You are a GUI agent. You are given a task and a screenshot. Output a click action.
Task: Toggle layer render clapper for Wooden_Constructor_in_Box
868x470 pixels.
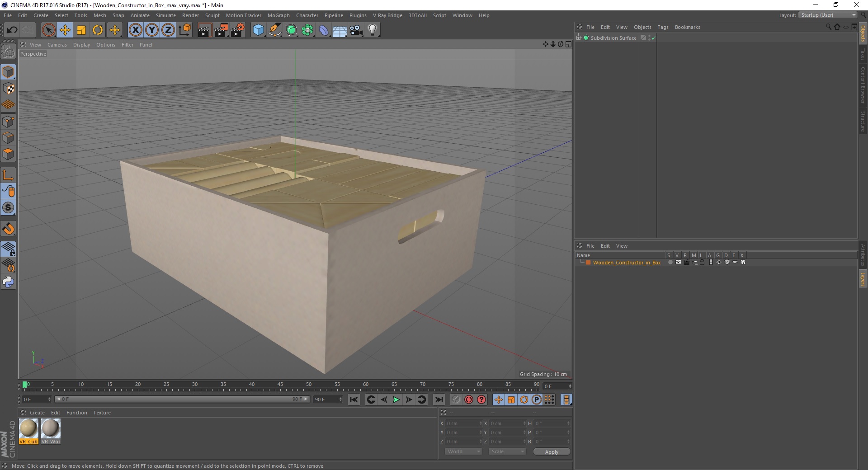[x=686, y=262]
